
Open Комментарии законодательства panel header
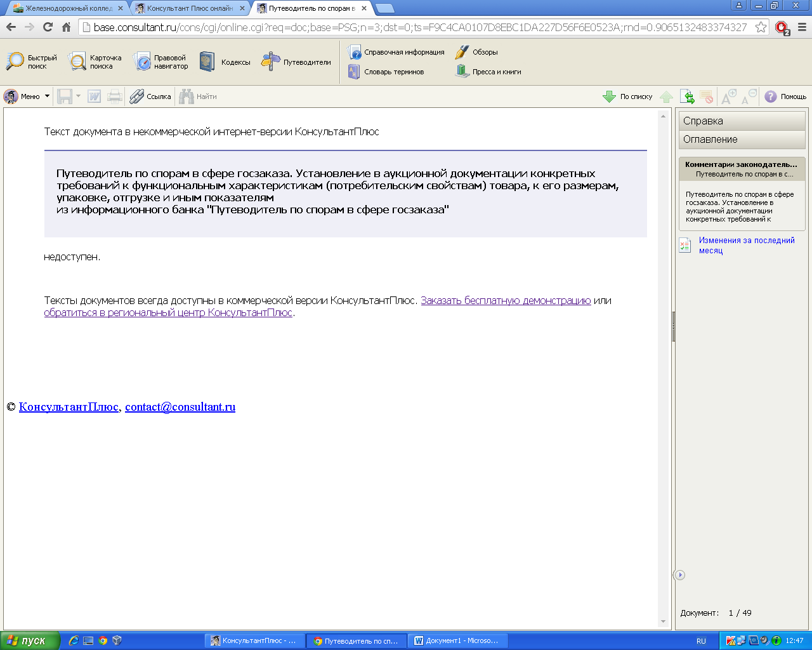(x=742, y=169)
